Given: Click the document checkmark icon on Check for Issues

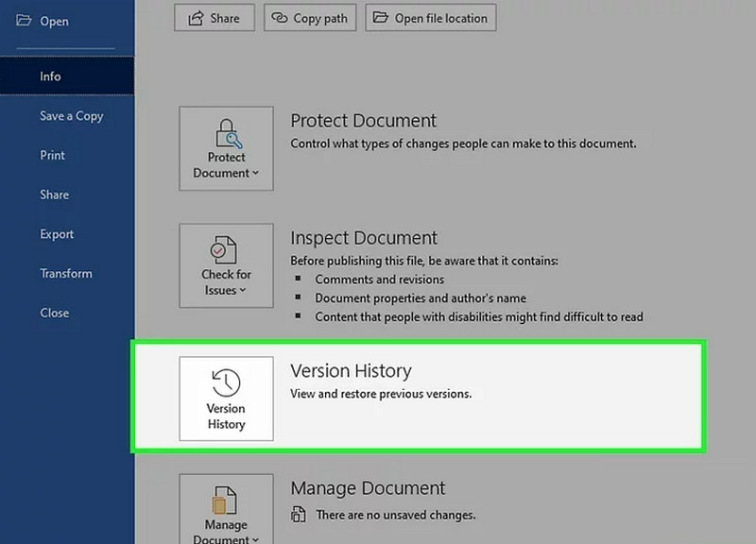Looking at the screenshot, I should pos(226,250).
